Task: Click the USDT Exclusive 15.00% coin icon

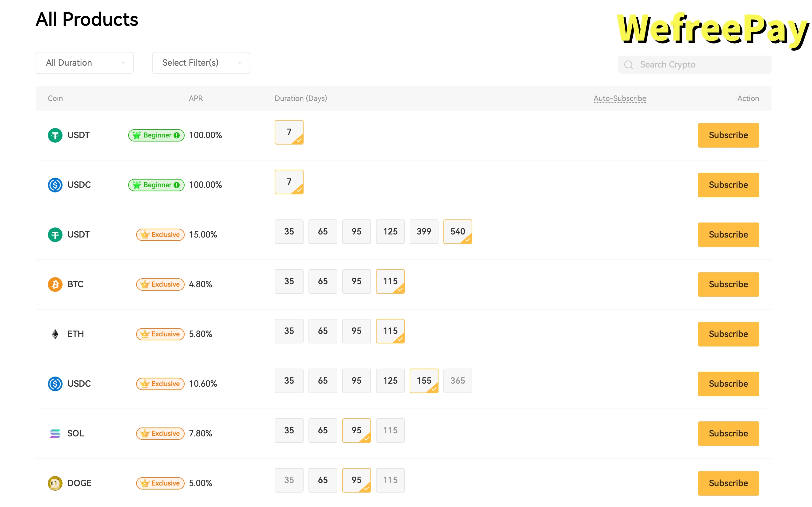Action: point(55,235)
